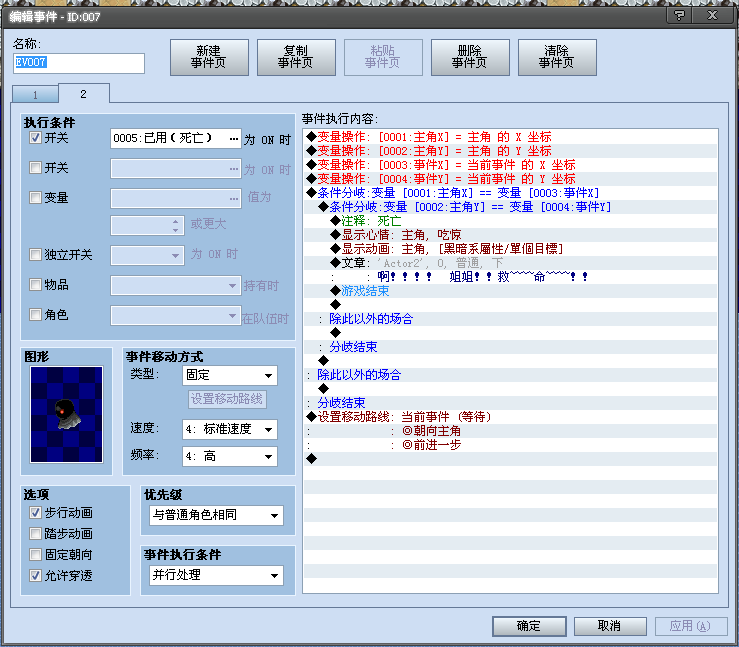This screenshot has height=647, width=739.
Task: Enable the 独立开关 condition checkbox
Action: (35, 254)
